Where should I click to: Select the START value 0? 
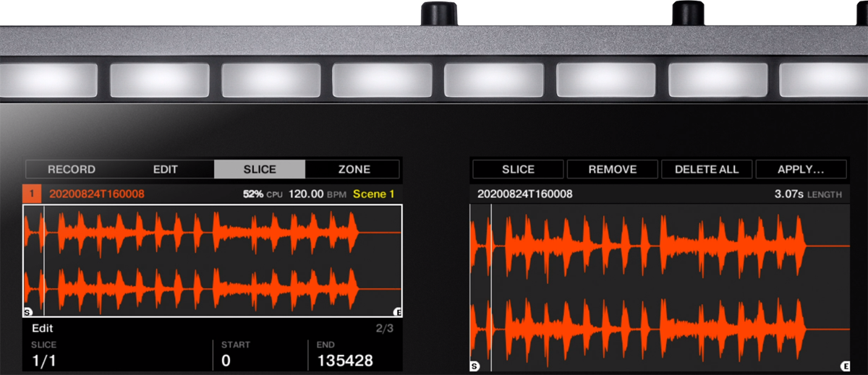tap(226, 361)
